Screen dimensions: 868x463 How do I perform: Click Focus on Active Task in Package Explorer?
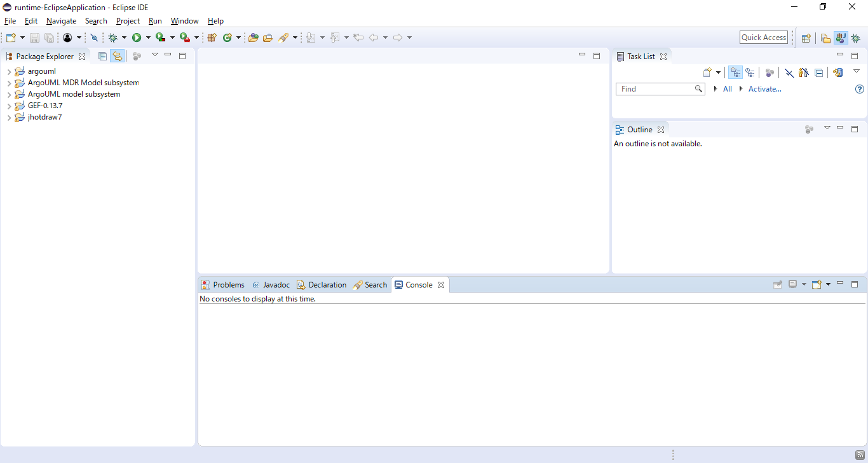coord(137,56)
